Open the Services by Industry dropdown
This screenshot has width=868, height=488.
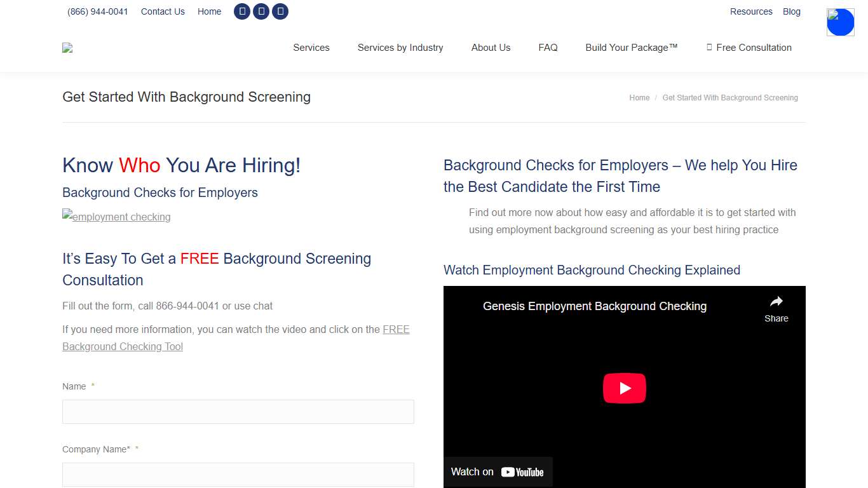pyautogui.click(x=400, y=48)
